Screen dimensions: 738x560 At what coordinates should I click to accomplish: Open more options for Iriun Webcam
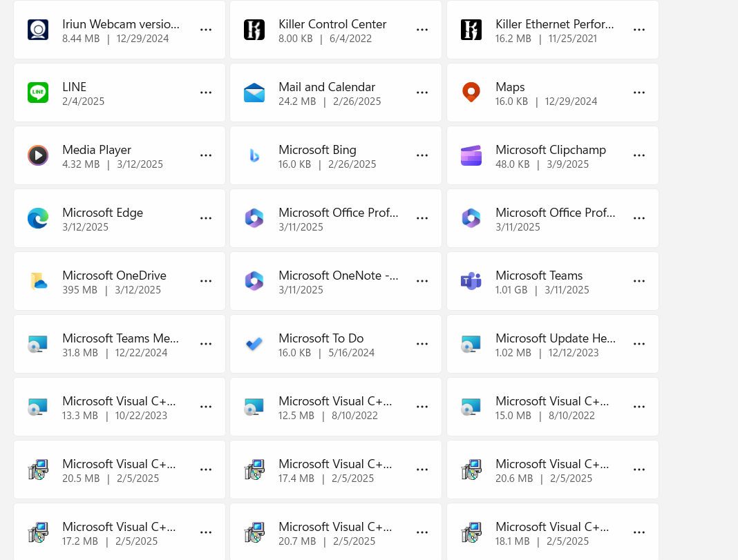click(206, 30)
